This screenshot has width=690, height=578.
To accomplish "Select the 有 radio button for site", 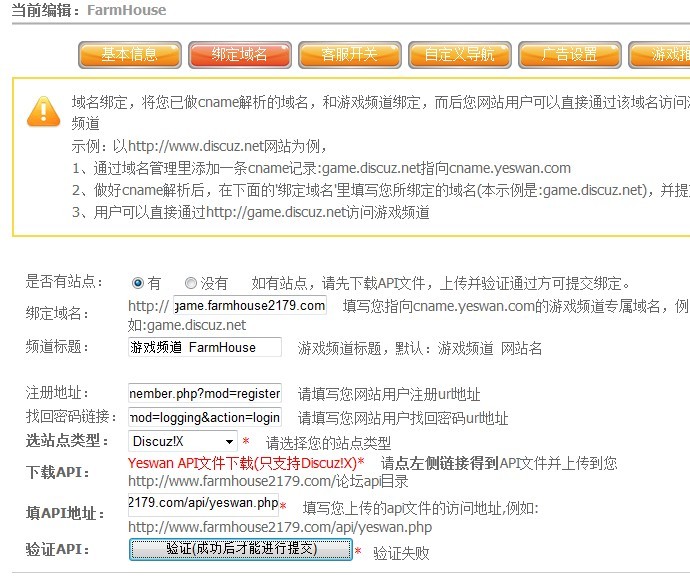I will [x=138, y=283].
